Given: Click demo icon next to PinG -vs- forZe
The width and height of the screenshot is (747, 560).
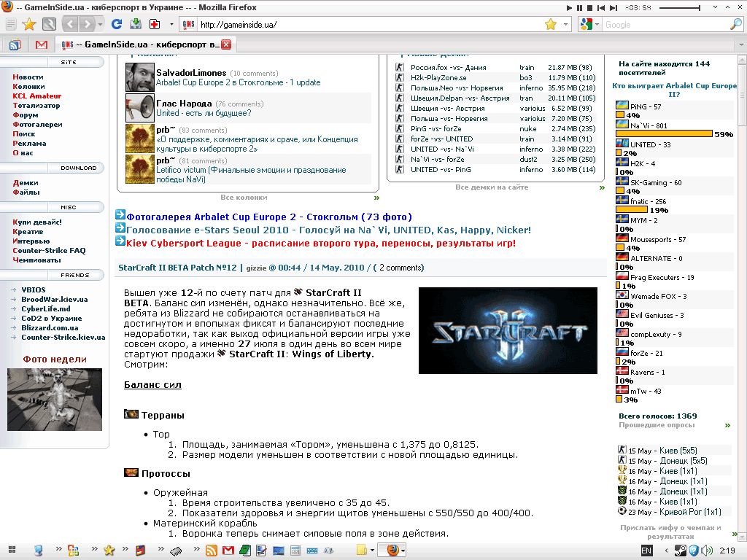Looking at the screenshot, I should (400, 128).
